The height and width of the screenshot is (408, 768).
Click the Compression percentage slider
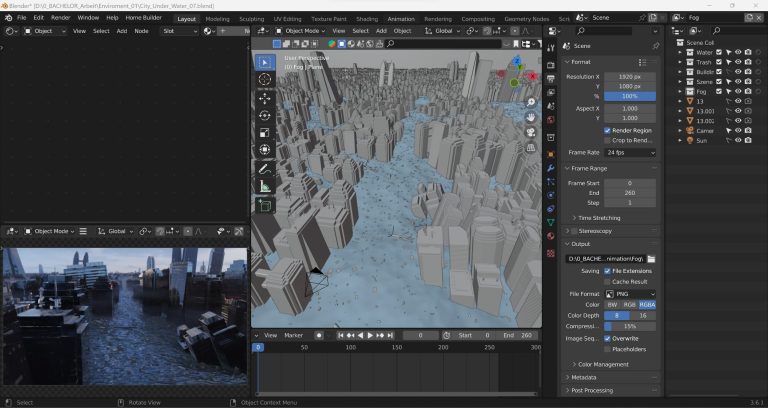coord(630,326)
